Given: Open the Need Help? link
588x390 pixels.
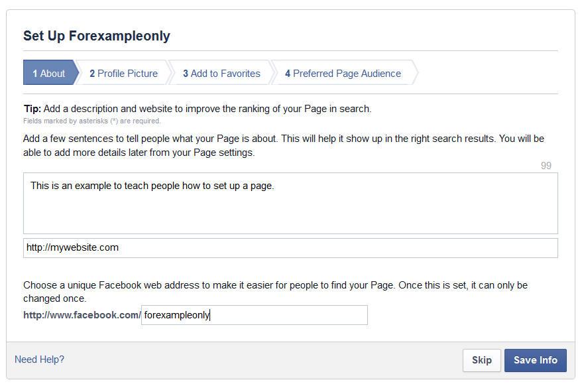Looking at the screenshot, I should 40,359.
